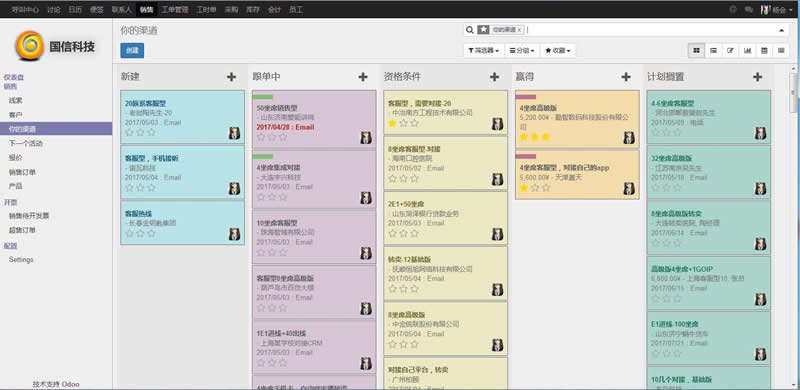The width and height of the screenshot is (800, 390).
Task: Click assignee avatar on 4坐席高级版 card
Action: point(629,138)
